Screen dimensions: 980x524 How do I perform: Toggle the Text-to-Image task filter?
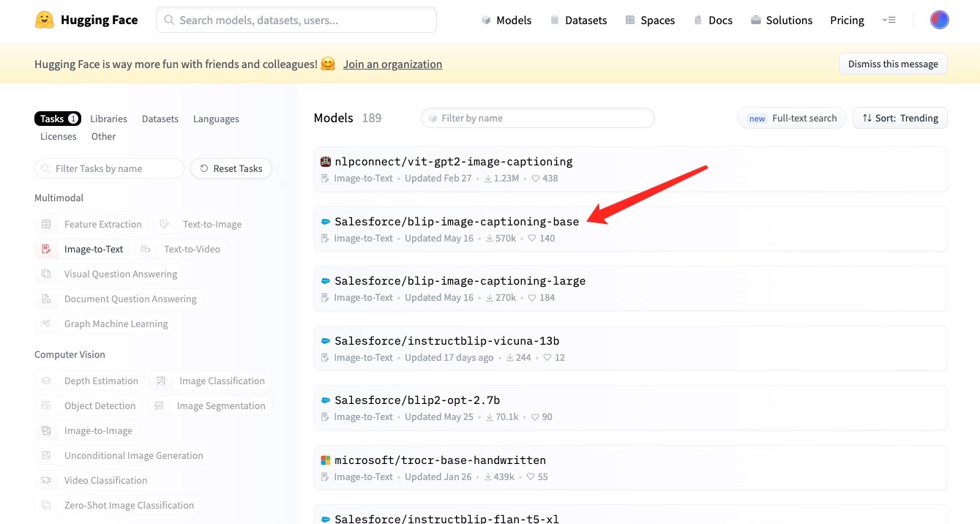(x=201, y=224)
